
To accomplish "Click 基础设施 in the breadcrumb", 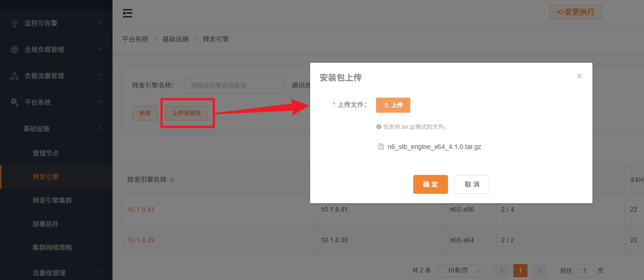I will (x=176, y=39).
